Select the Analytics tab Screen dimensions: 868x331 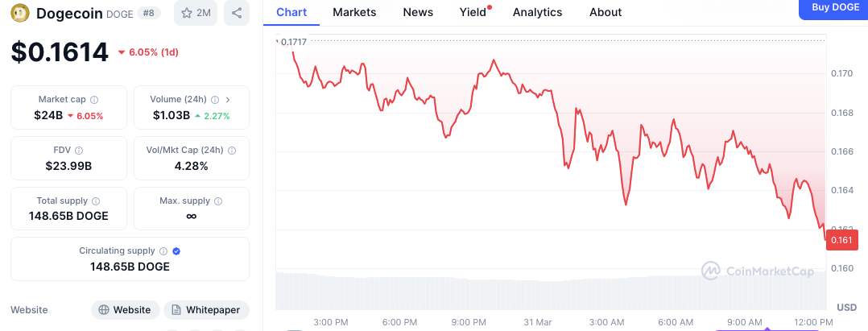(537, 12)
